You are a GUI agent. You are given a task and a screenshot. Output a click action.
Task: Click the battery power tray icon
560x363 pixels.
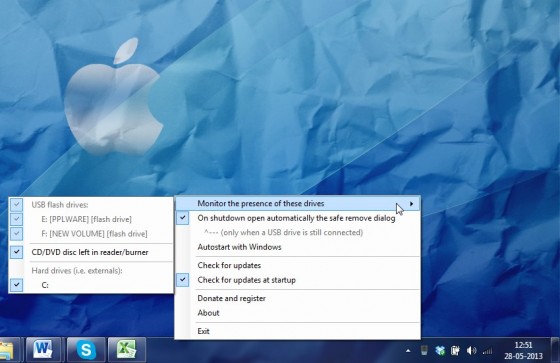(x=455, y=350)
